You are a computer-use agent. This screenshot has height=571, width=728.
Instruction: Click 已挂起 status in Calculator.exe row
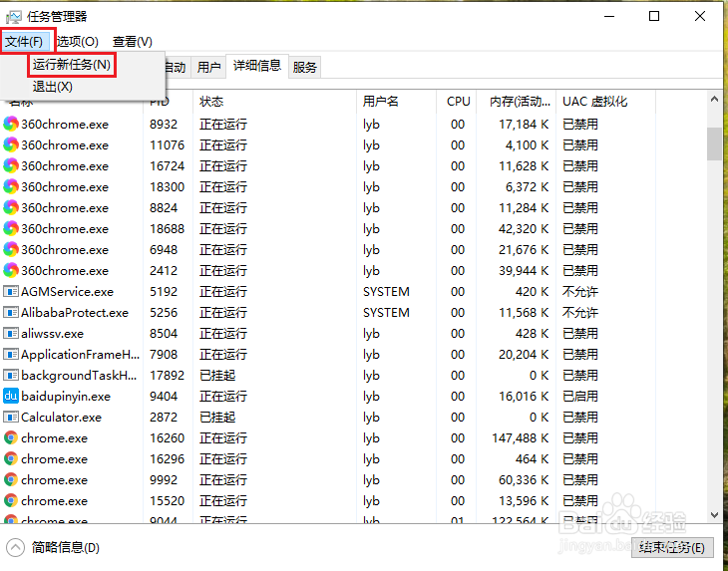217,417
